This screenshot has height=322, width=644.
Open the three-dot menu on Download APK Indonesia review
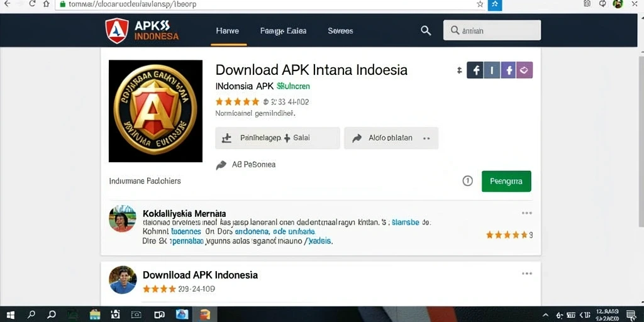[x=526, y=274]
